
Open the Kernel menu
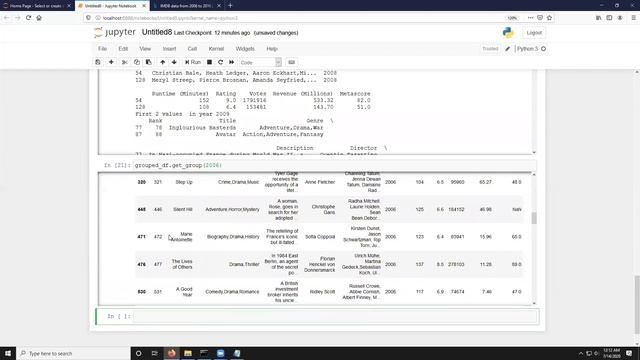tap(216, 49)
